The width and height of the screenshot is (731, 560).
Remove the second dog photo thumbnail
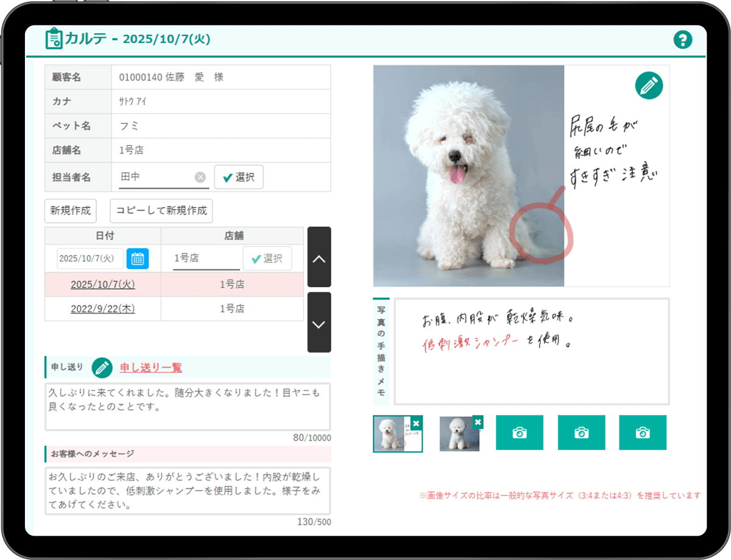click(478, 422)
